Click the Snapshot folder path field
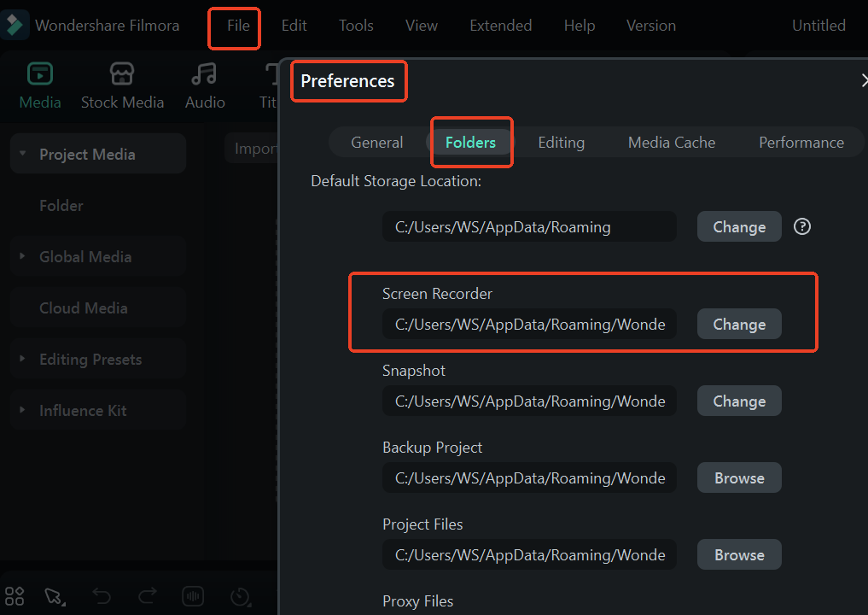The height and width of the screenshot is (615, 868). 529,401
